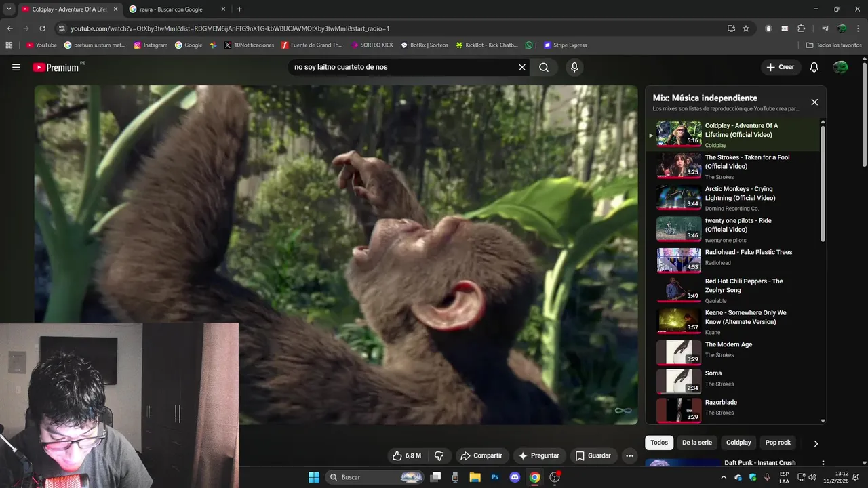The image size is (868, 488).
Task: Close the Coldplay YouTube tab
Action: point(115,9)
